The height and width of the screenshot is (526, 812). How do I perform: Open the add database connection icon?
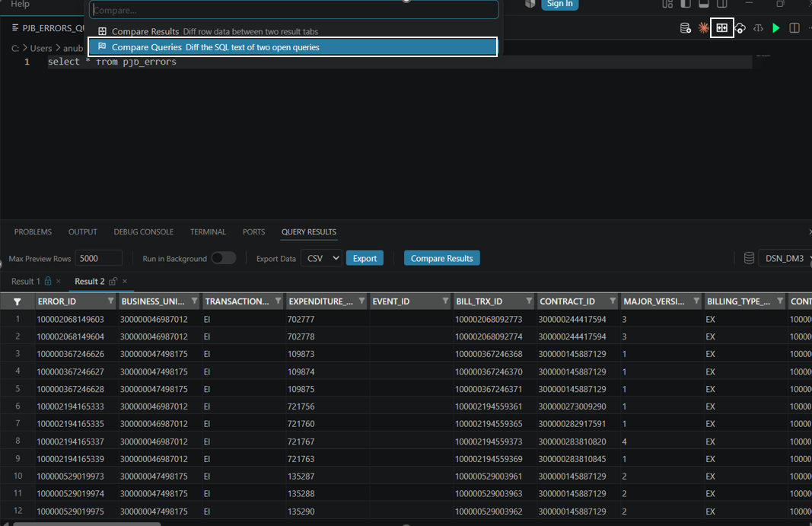(x=685, y=28)
